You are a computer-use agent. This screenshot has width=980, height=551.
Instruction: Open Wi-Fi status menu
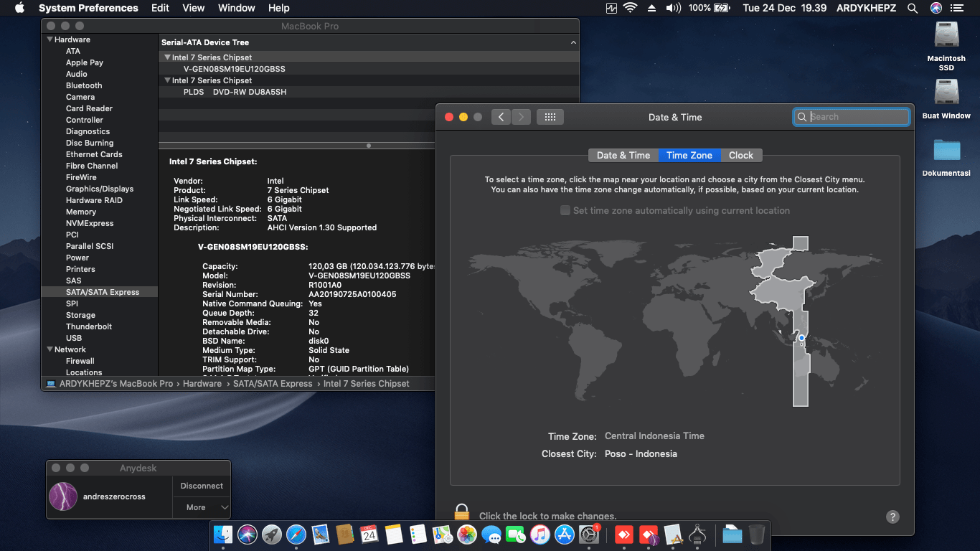point(631,8)
